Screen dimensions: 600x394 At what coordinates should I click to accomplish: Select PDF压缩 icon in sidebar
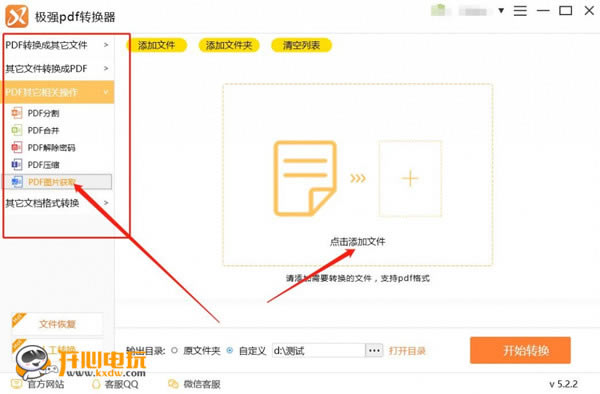tap(16, 164)
